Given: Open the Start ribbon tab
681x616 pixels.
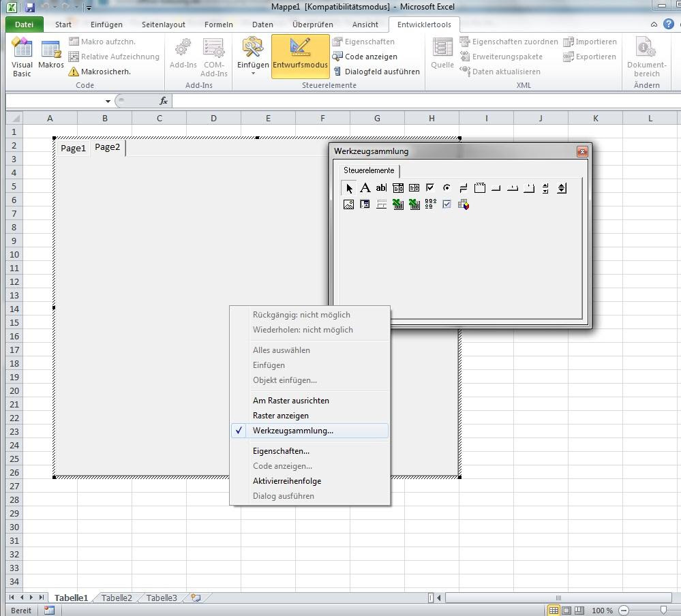Looking at the screenshot, I should click(63, 25).
